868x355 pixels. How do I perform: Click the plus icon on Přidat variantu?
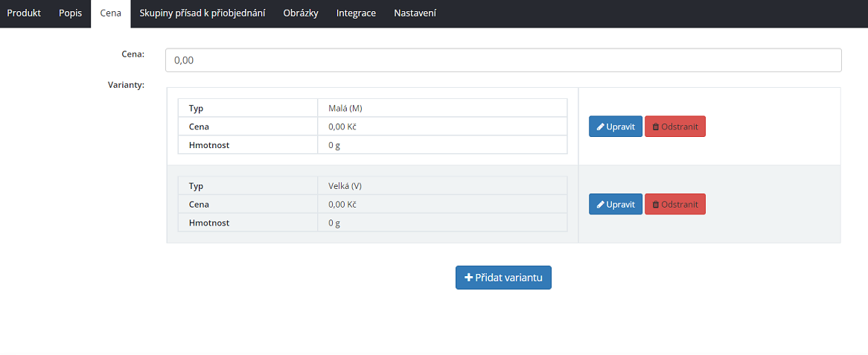pyautogui.click(x=468, y=278)
